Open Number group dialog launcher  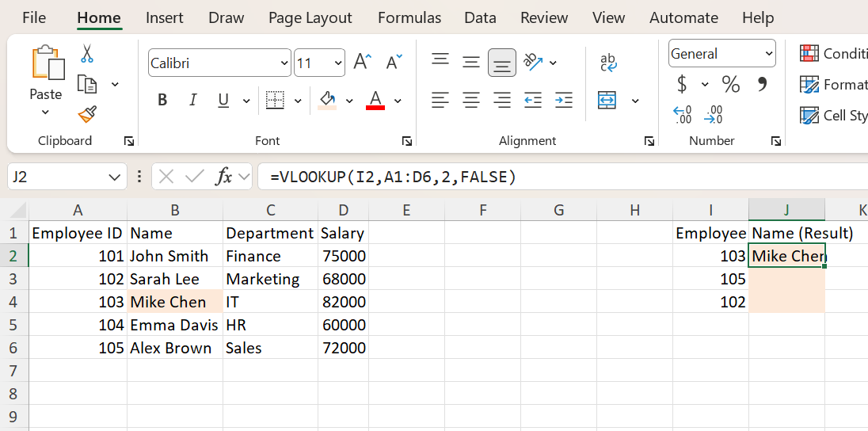(x=775, y=142)
